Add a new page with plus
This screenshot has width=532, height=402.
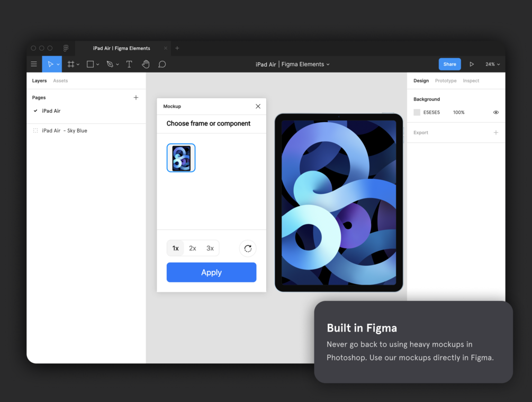click(136, 97)
